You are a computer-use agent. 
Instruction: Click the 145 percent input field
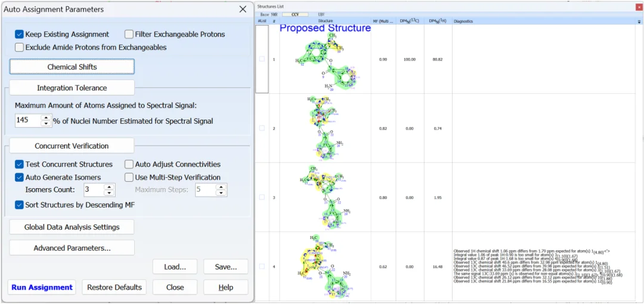29,121
